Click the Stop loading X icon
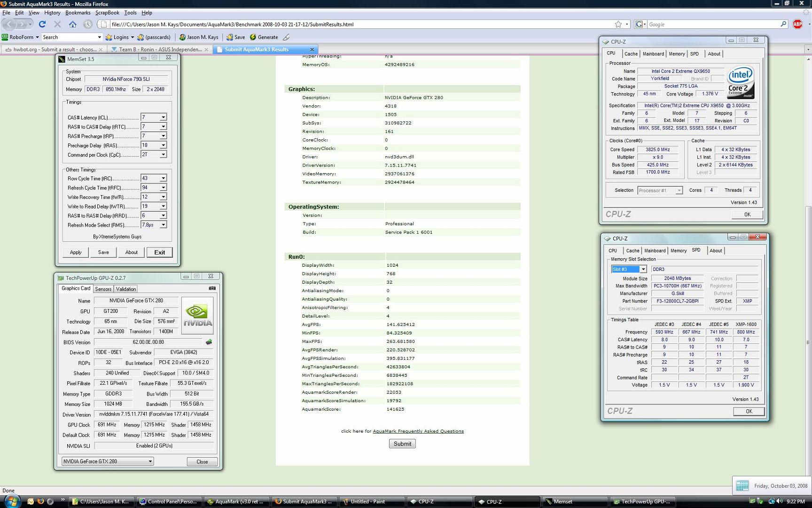Screen dimensions: 812x508 coord(57,24)
